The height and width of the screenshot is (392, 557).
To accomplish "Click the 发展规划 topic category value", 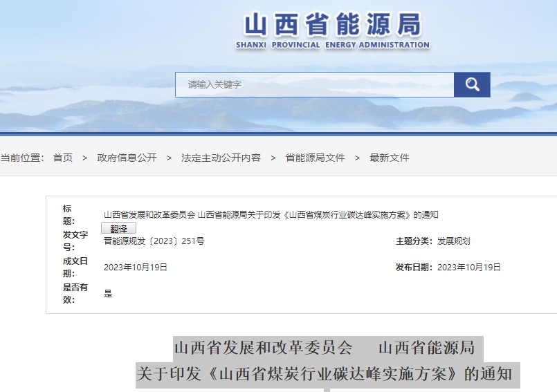I will tap(454, 241).
